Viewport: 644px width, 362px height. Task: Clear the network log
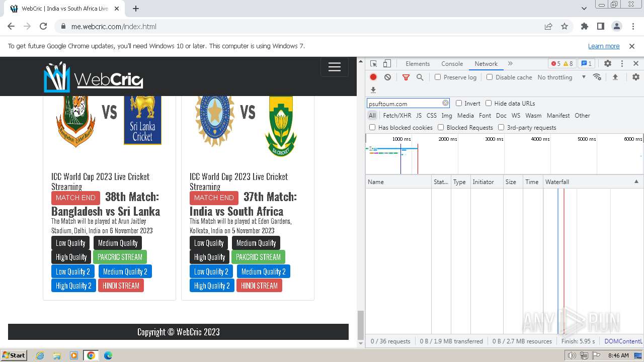pos(387,77)
